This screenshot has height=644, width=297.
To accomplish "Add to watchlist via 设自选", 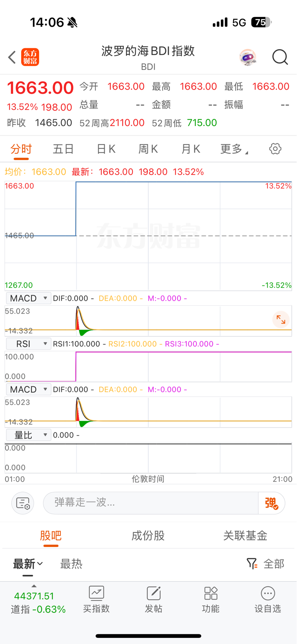I will 268,600.
